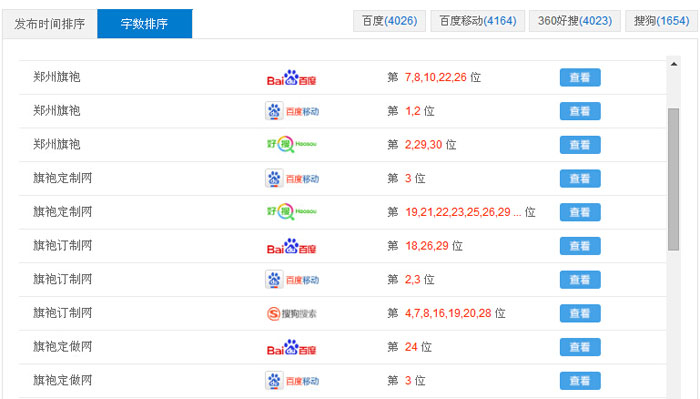The height and width of the screenshot is (399, 700).
Task: Click Sogou search logo in 旗袍订制网 row
Action: [x=292, y=314]
